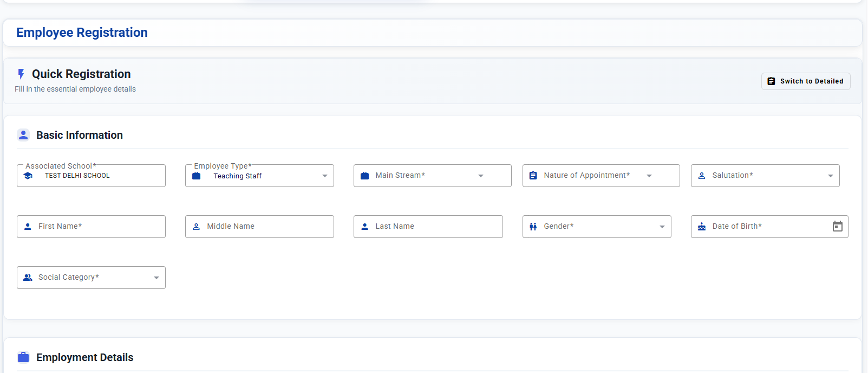Click the briefcase icon in Main Stream field
Viewport: 868px width, 373px height.
tap(365, 176)
